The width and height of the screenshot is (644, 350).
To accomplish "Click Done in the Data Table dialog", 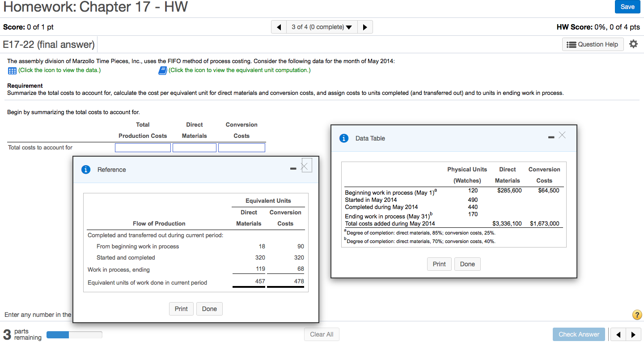I will pyautogui.click(x=467, y=264).
